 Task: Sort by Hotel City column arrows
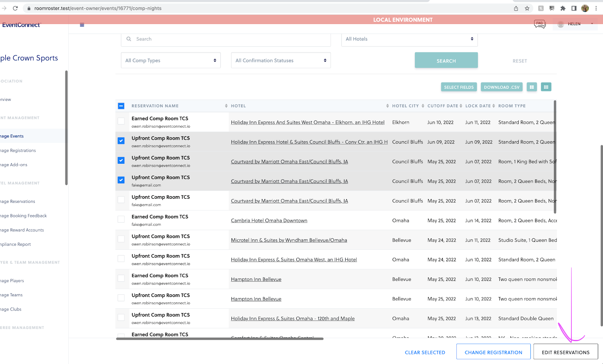(423, 106)
